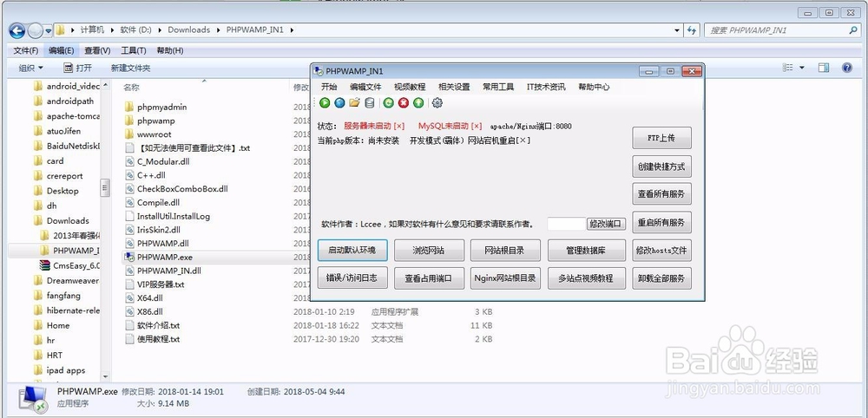Expand the breadcrumb arrow after 软件 (D:)

(159, 29)
